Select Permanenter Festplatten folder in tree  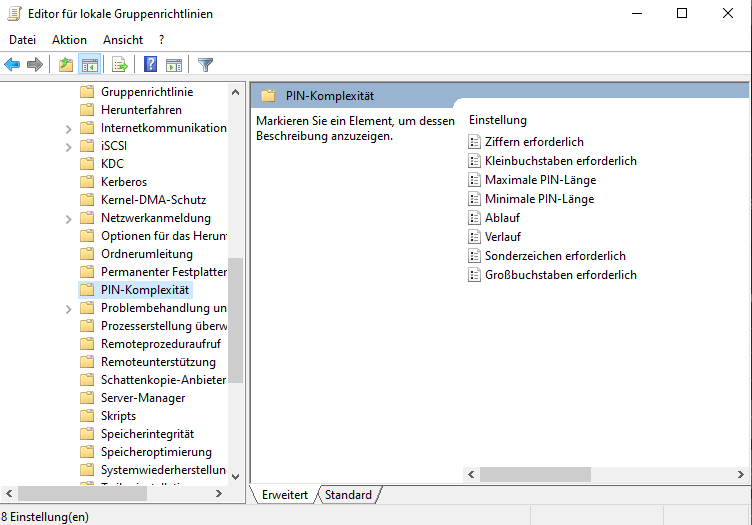click(x=164, y=272)
